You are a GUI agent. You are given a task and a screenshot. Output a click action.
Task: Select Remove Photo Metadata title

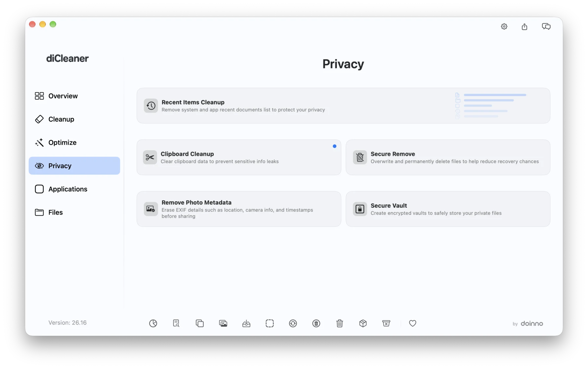(x=196, y=202)
